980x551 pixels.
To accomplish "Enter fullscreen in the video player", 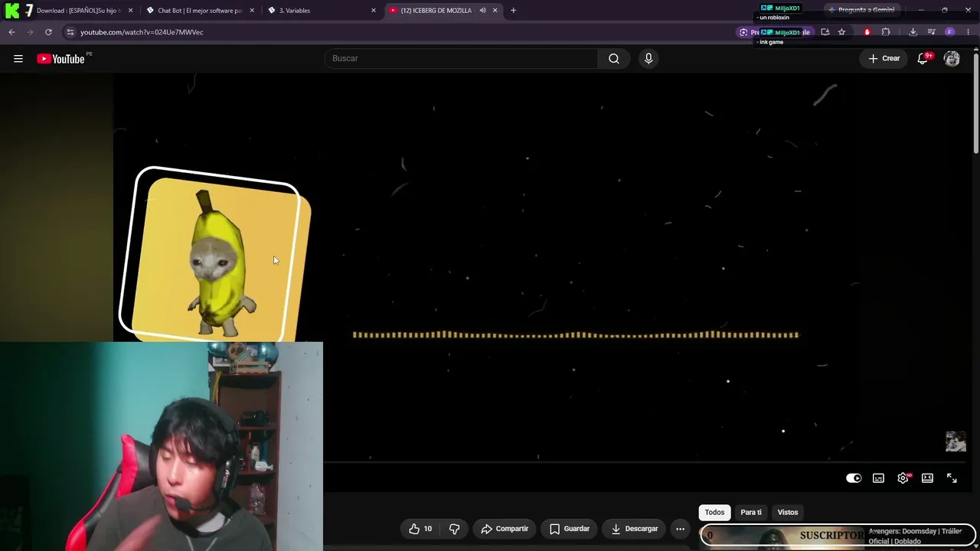I will [952, 478].
